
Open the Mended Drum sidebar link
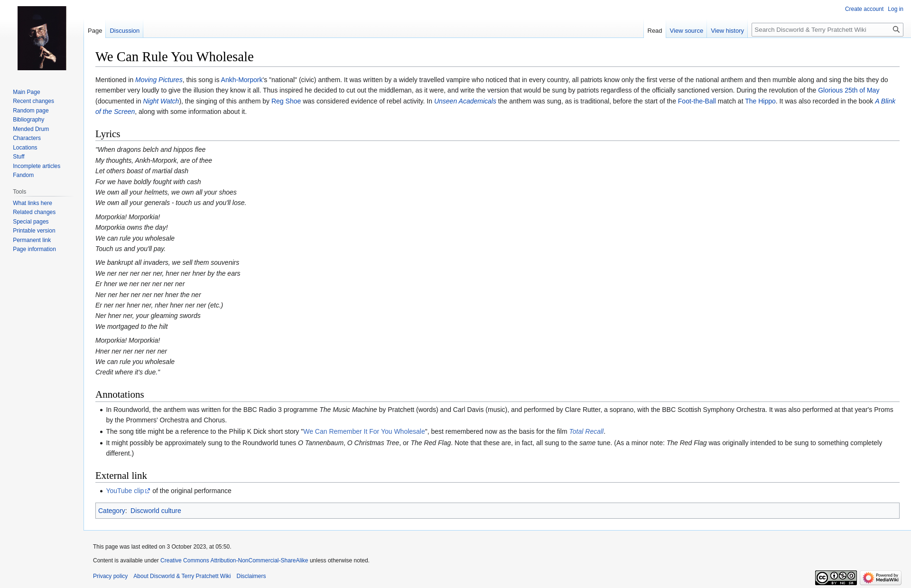[x=30, y=129]
